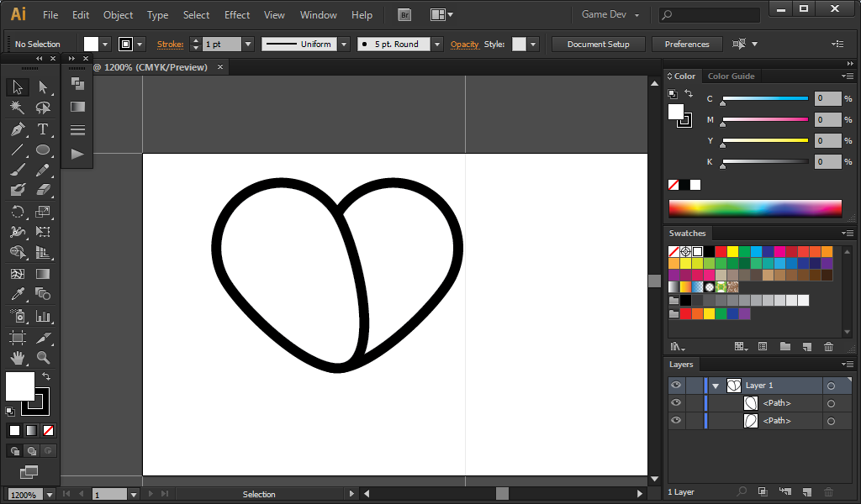Select the Pen tool
This screenshot has width=861, height=504.
tap(17, 129)
